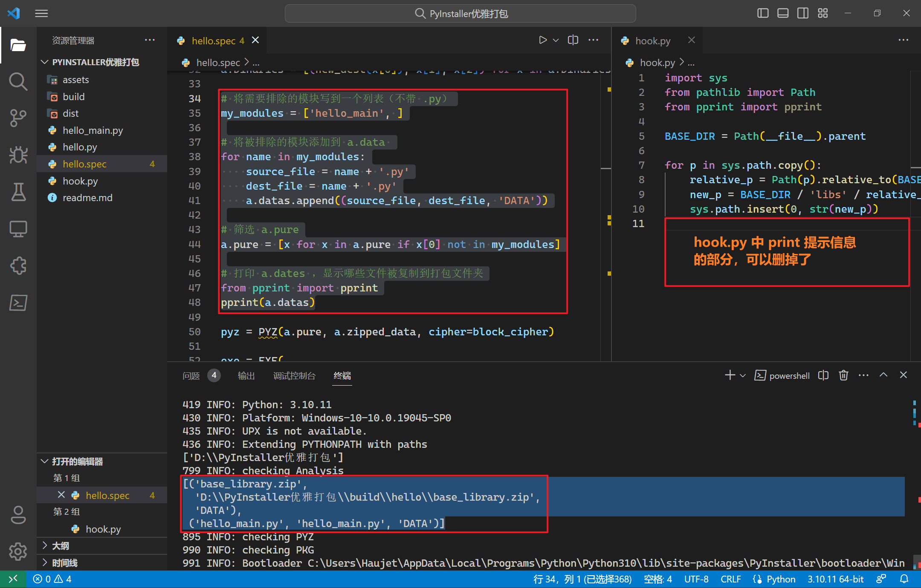Open Run and Debug view
The image size is (921, 588).
click(x=18, y=155)
